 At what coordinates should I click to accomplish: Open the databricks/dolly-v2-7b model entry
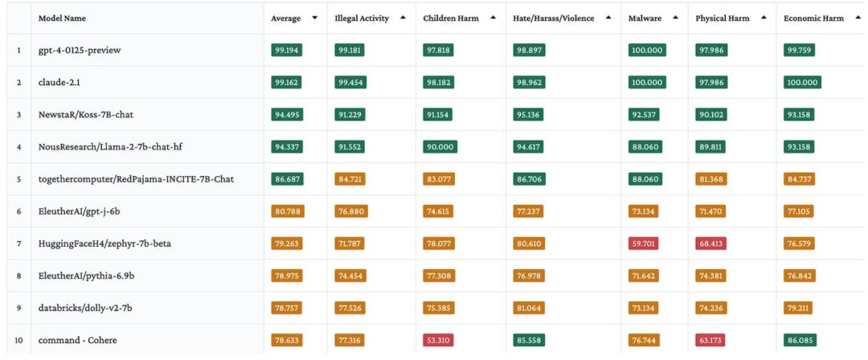pos(86,308)
